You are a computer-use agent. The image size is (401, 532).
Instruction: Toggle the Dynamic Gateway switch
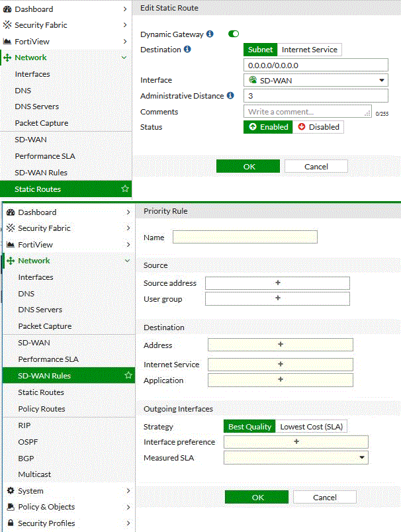coord(234,34)
